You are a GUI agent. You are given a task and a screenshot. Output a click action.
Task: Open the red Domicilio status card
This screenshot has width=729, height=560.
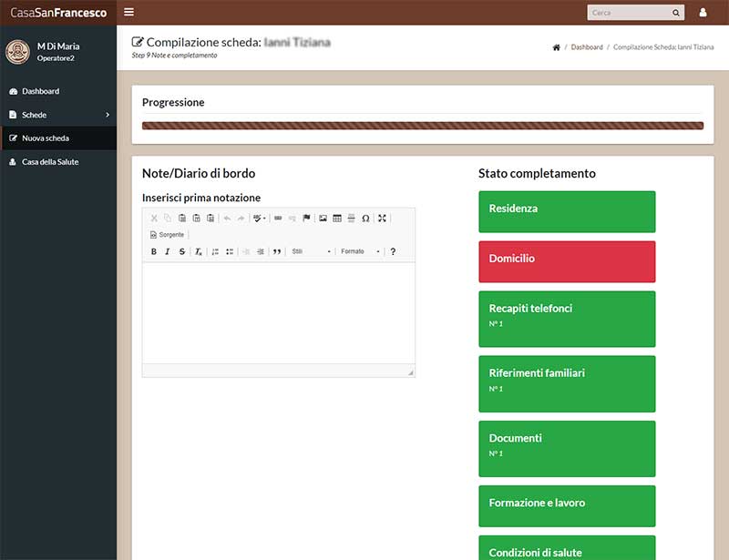pyautogui.click(x=567, y=261)
